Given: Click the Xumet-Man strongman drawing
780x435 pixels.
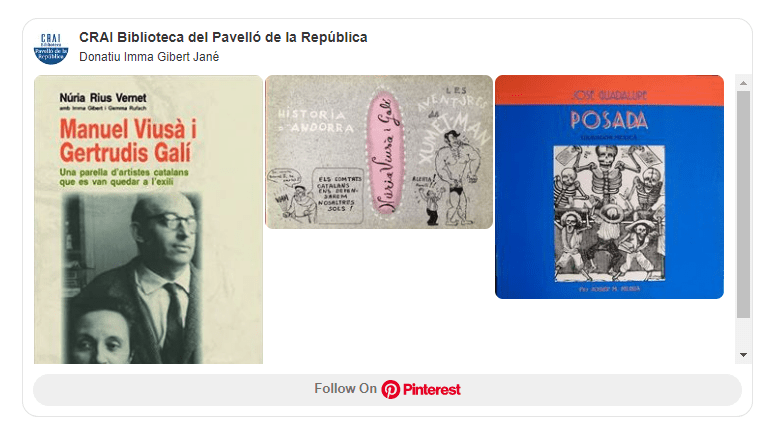Looking at the screenshot, I should coord(455,177).
